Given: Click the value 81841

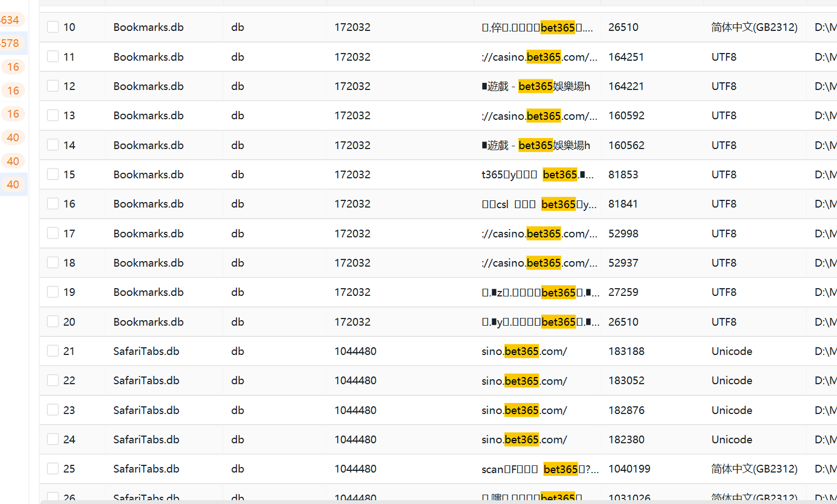Looking at the screenshot, I should (623, 204).
